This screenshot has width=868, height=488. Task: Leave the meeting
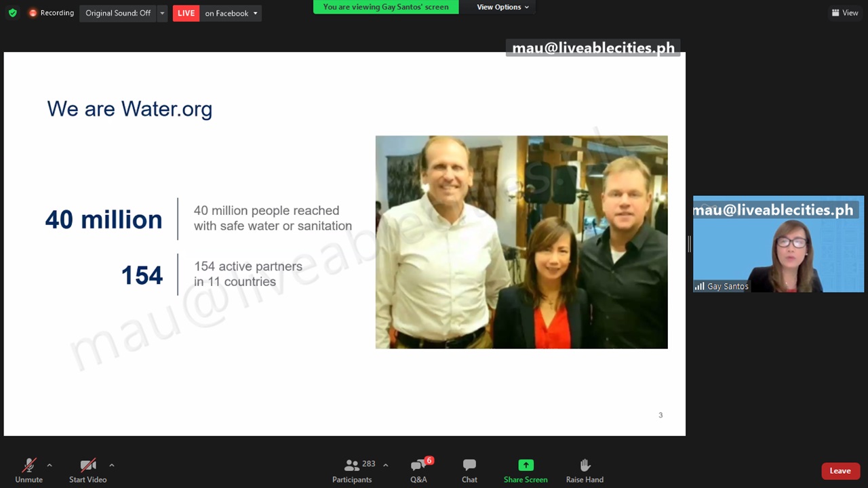(x=840, y=471)
